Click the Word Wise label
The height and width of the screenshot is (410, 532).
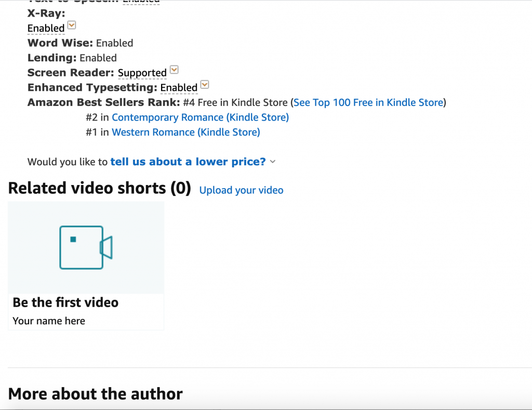[60, 43]
